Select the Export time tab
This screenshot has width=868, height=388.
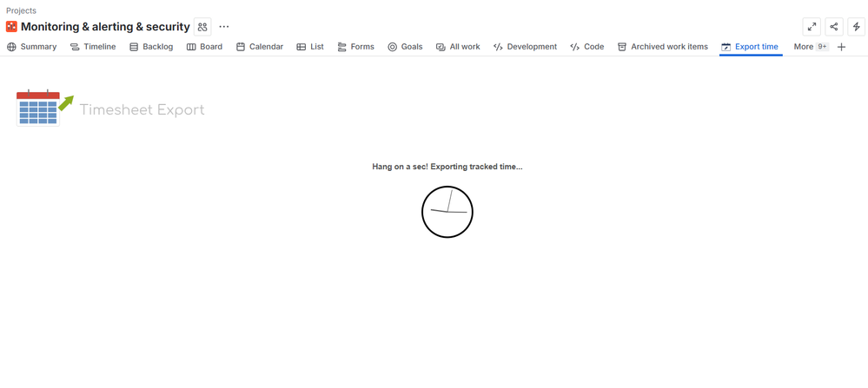click(750, 47)
